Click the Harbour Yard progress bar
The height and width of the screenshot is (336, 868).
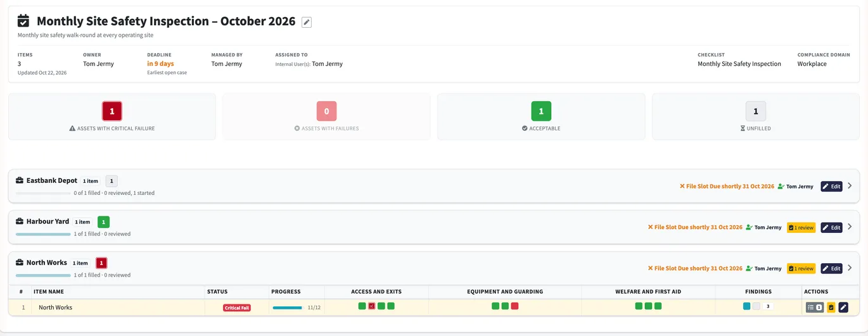pos(43,234)
